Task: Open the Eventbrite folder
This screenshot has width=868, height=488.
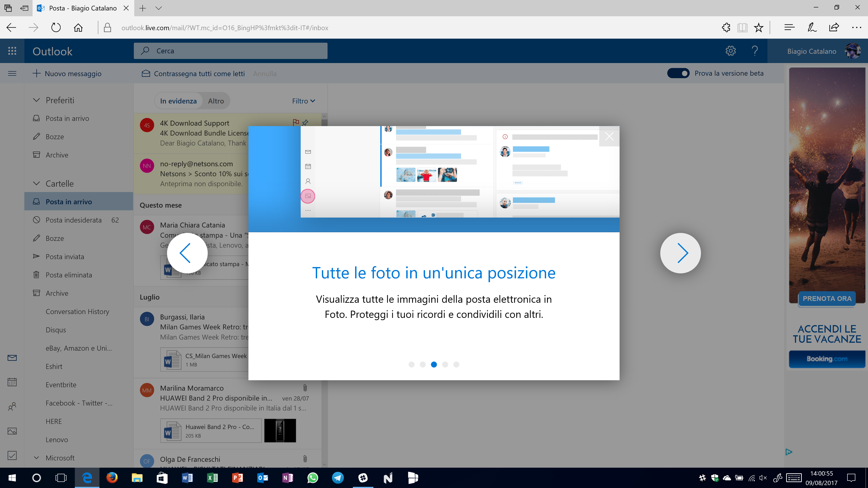Action: tap(79, 385)
